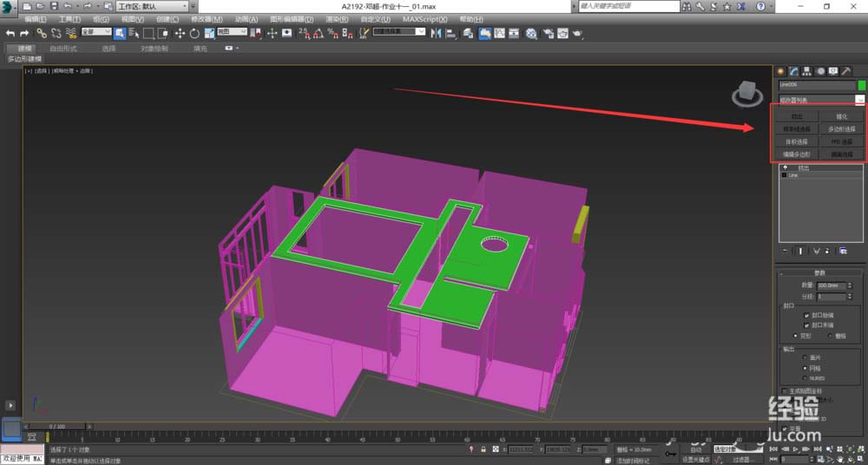This screenshot has width=868, height=465.
Task: Open the 修改器(M) menu
Action: (207, 19)
